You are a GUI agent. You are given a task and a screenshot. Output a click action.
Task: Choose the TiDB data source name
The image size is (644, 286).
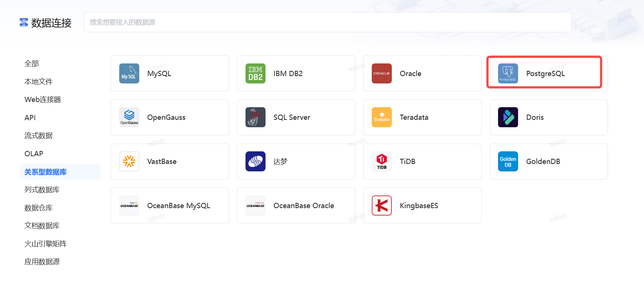408,161
